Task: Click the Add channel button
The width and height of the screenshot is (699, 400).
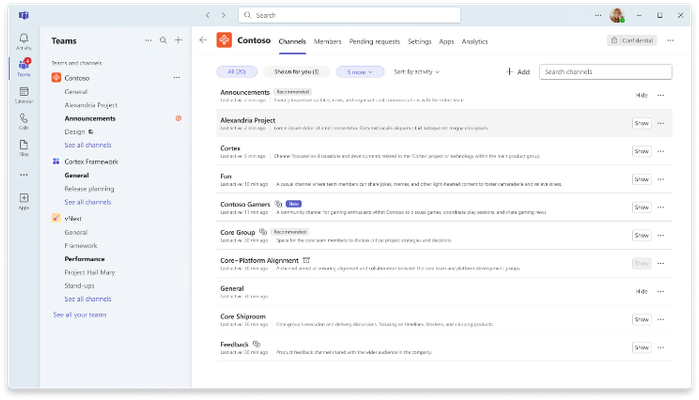Action: point(518,72)
